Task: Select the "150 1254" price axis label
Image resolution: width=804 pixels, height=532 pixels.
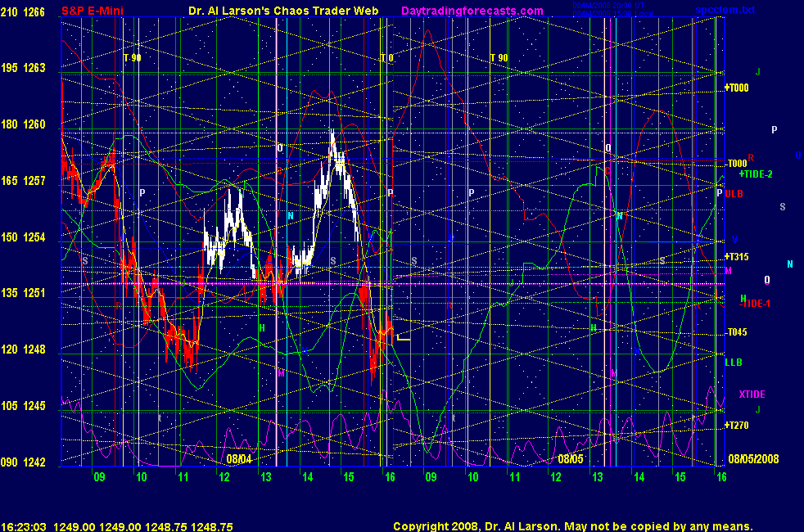Action: [23, 237]
